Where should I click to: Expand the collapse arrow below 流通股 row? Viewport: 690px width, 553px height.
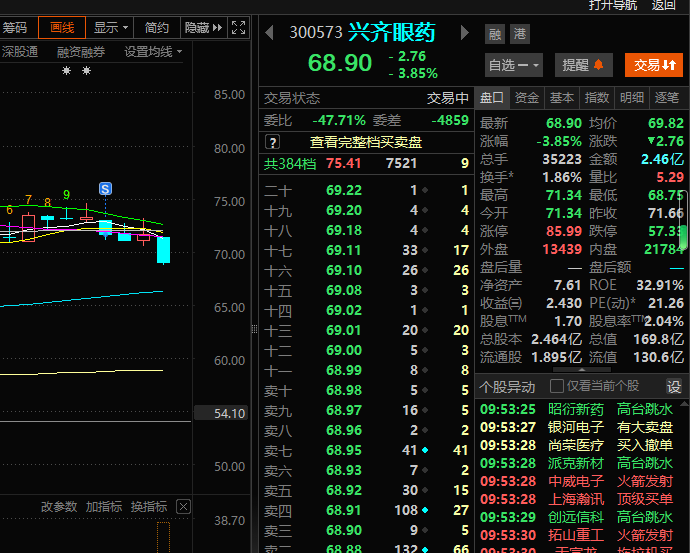(582, 369)
